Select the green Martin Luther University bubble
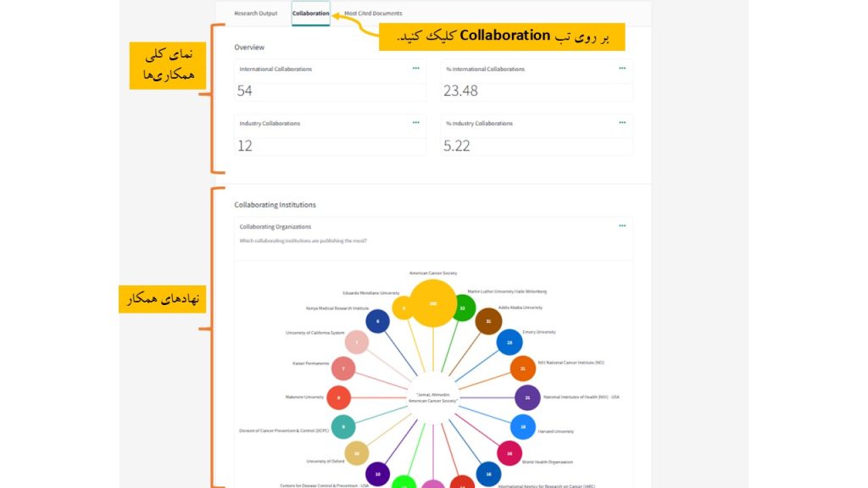The width and height of the screenshot is (868, 488). point(462,308)
